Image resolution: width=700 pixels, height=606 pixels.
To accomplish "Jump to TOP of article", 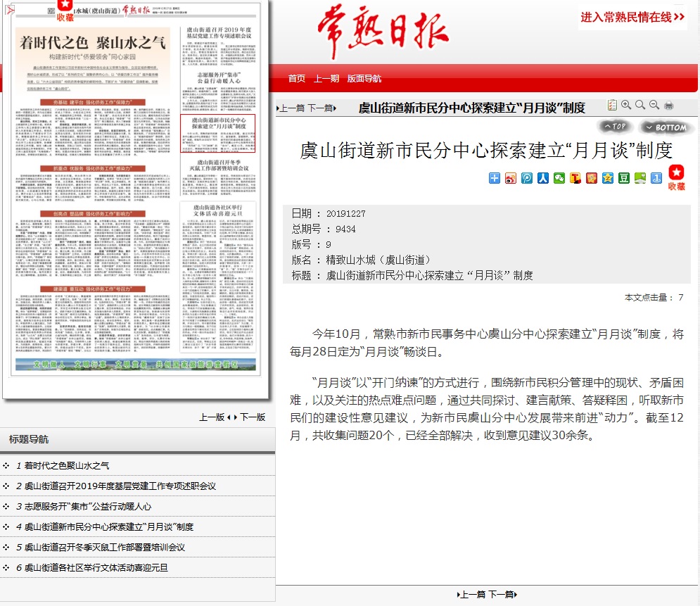I will pyautogui.click(x=615, y=127).
